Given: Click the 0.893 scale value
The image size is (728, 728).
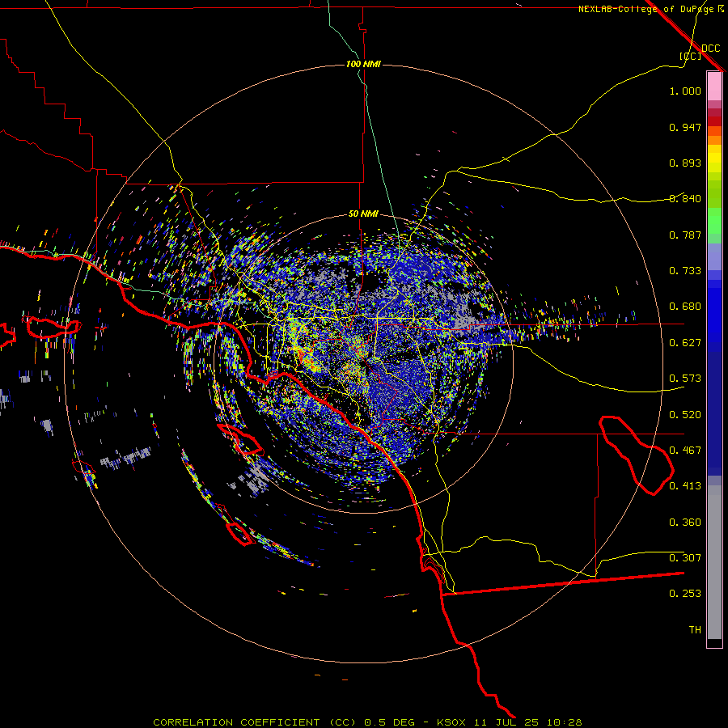Looking at the screenshot, I should pos(685,163).
